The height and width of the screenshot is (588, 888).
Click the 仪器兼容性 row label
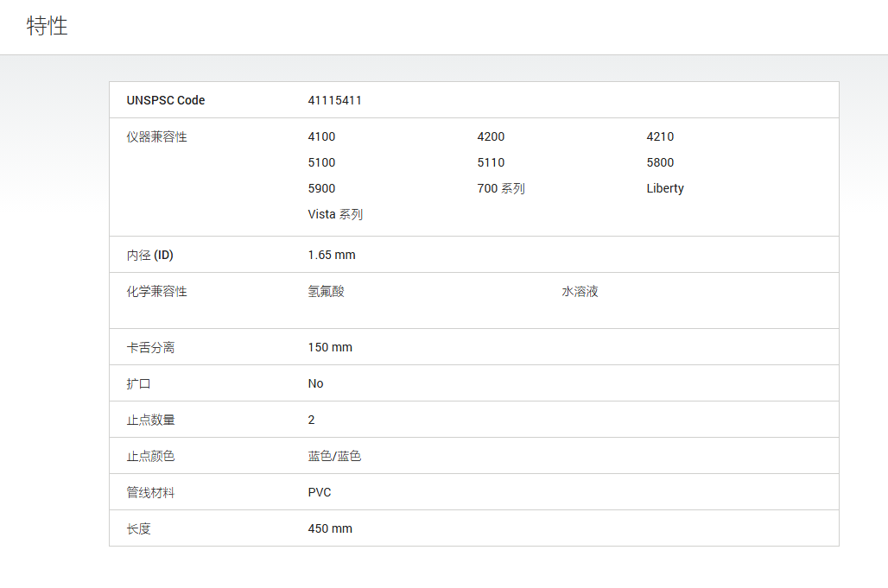[x=156, y=137]
